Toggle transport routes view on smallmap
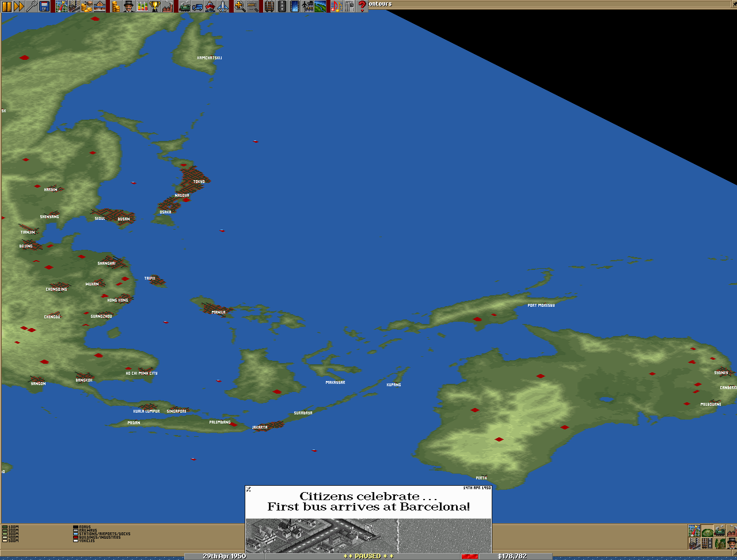This screenshot has height=560, width=737. pos(707,543)
